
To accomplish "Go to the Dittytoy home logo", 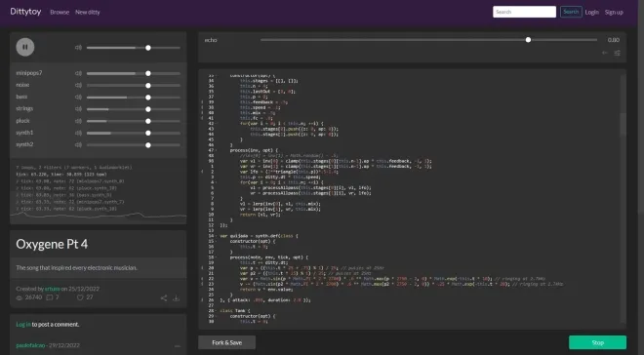I will point(25,12).
